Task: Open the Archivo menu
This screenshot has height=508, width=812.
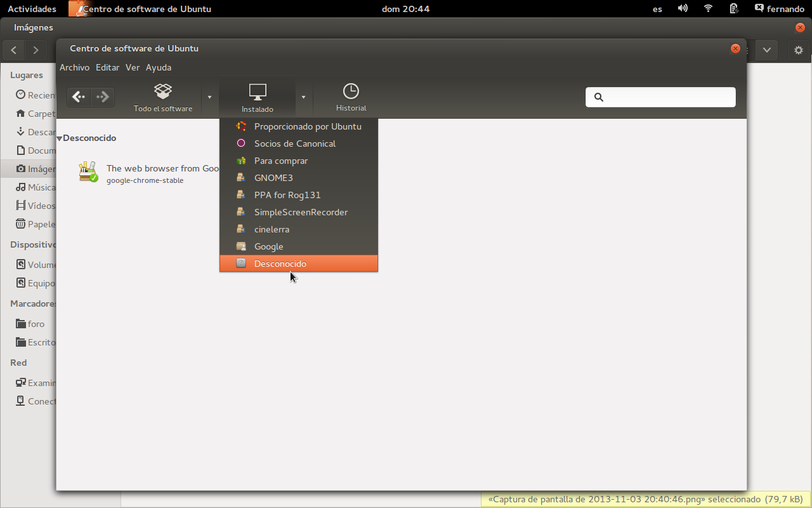Action: click(74, 67)
